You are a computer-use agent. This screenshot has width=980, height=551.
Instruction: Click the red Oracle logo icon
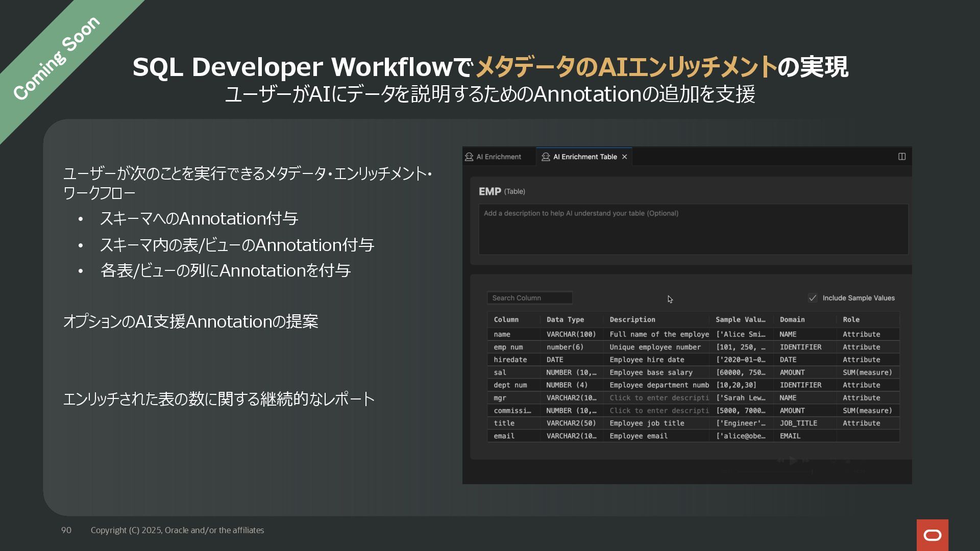click(x=932, y=535)
